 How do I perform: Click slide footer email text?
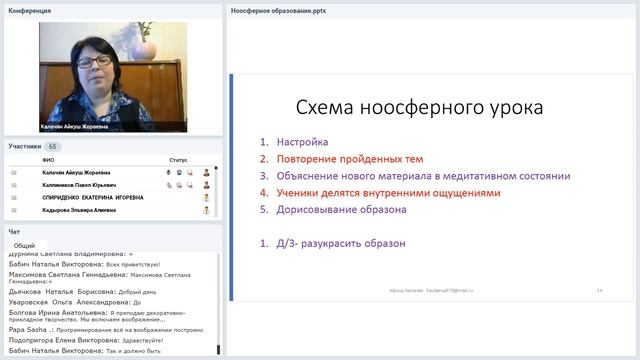coord(431,291)
